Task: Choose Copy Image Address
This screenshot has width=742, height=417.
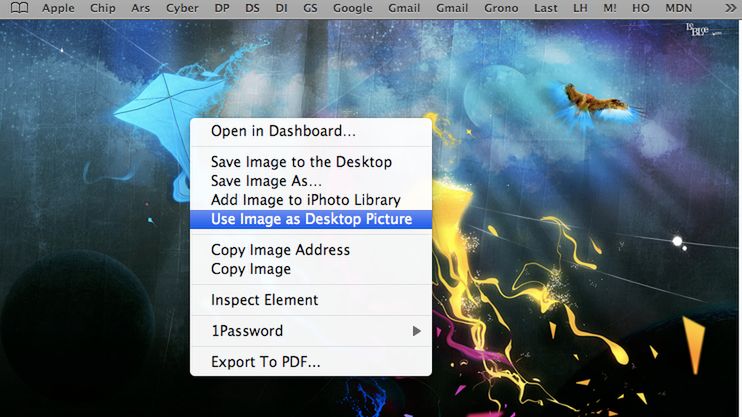Action: tap(311, 250)
